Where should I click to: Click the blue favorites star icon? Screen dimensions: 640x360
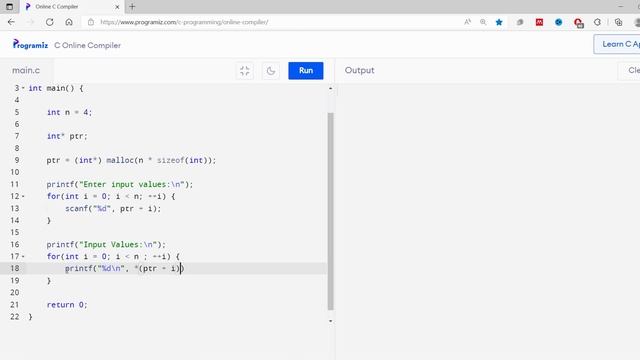[x=499, y=22]
